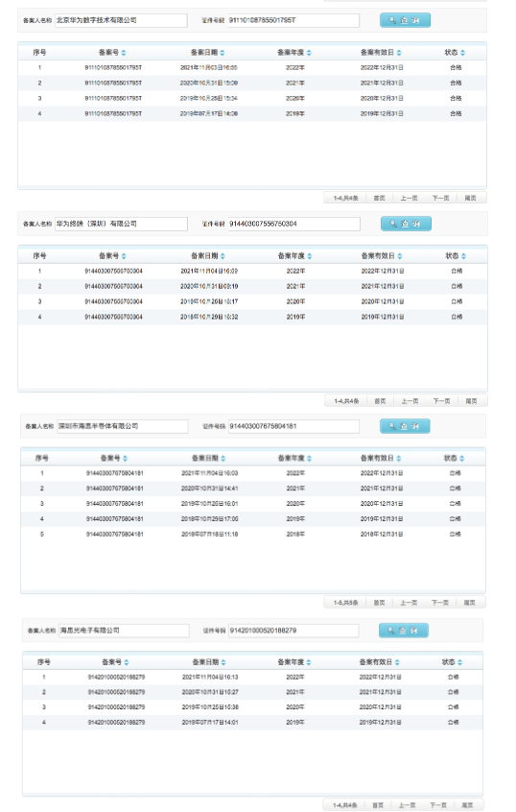Go to 下一页 under 华为终端(深圳) table
The width and height of the screenshot is (516, 812).
(441, 401)
